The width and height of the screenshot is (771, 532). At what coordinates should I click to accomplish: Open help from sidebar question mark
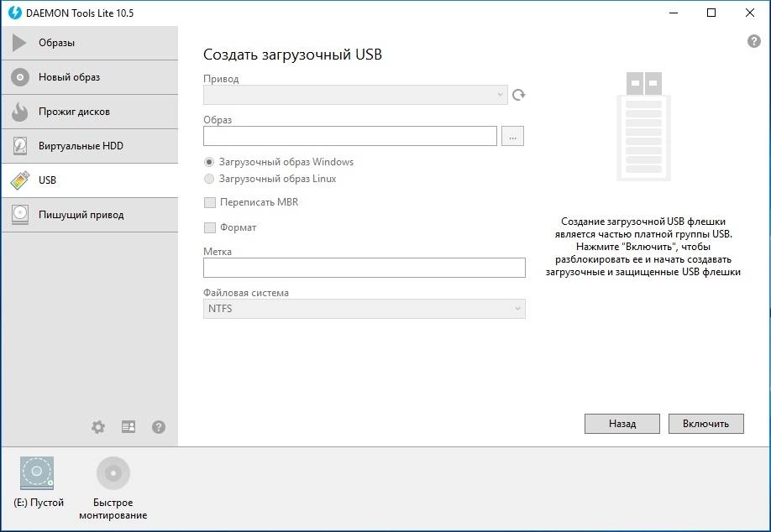point(159,427)
